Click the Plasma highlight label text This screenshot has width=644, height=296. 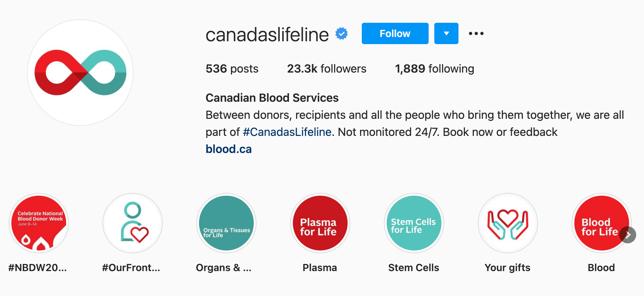click(320, 268)
